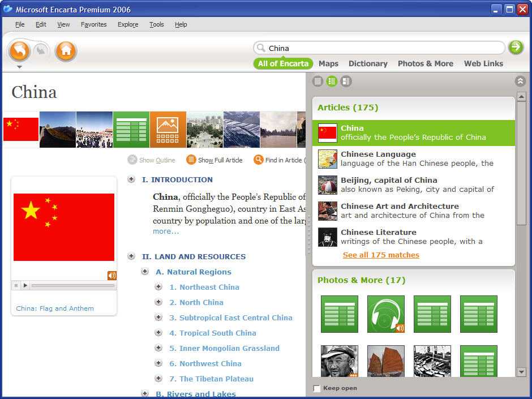Click the Chinese Literature portrait thumbnail
This screenshot has height=399, width=532.
click(x=328, y=237)
